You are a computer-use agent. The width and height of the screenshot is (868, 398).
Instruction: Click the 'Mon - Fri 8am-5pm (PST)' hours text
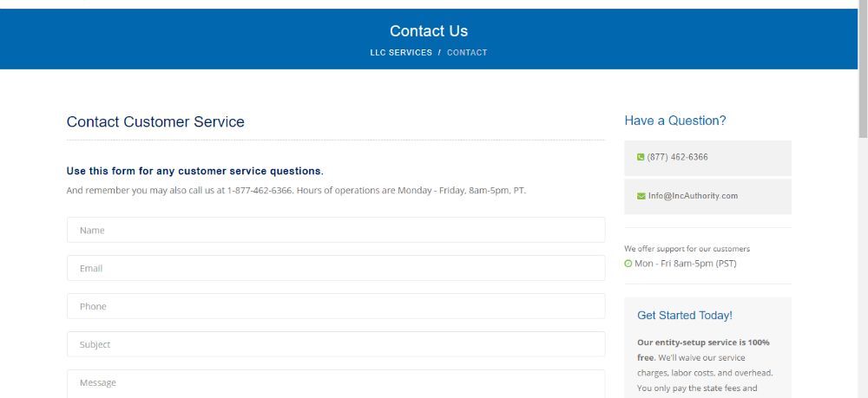(x=686, y=264)
